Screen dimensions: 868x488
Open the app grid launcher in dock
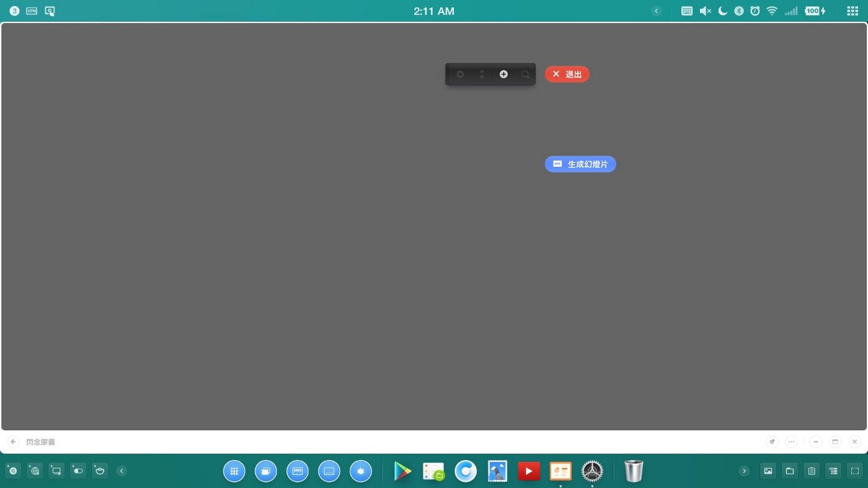(234, 471)
